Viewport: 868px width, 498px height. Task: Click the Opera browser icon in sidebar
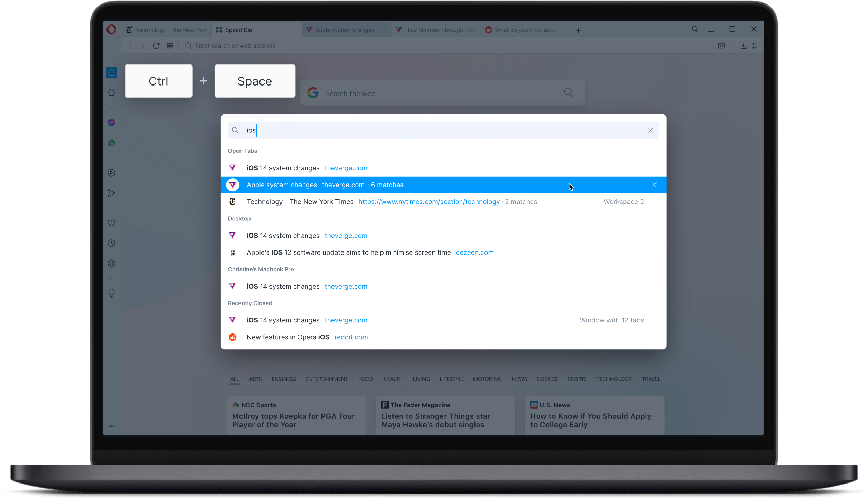point(112,30)
